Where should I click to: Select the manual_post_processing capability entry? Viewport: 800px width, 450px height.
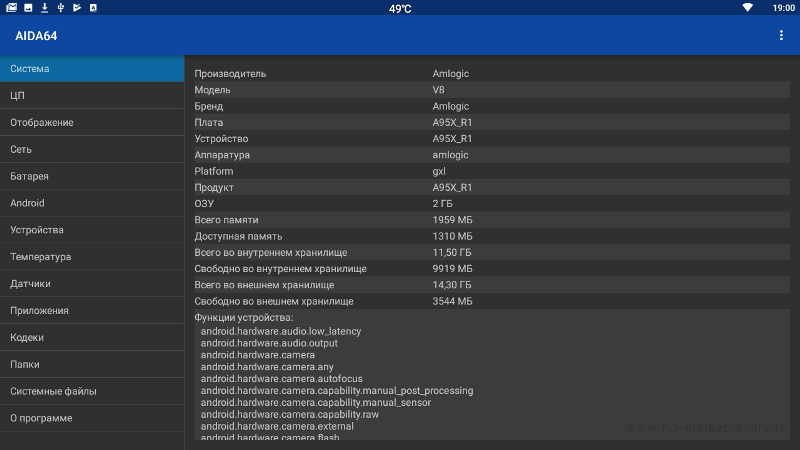pos(337,390)
